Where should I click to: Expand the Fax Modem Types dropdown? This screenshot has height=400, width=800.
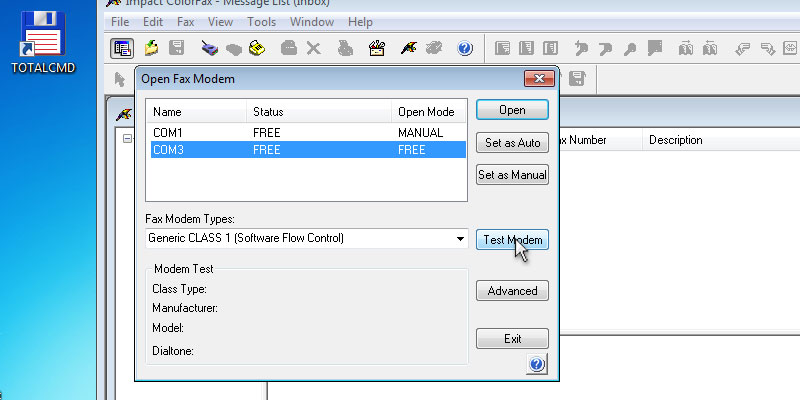tap(460, 239)
